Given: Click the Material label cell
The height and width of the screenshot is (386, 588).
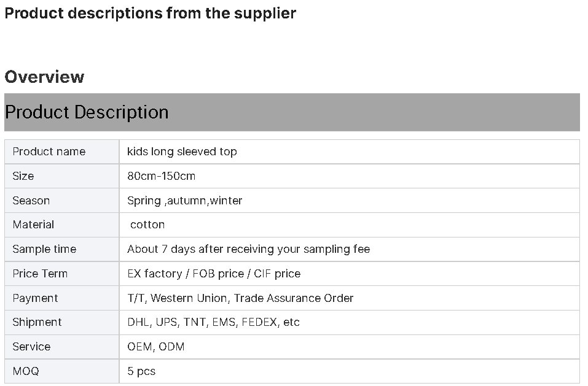Looking at the screenshot, I should 62,225.
